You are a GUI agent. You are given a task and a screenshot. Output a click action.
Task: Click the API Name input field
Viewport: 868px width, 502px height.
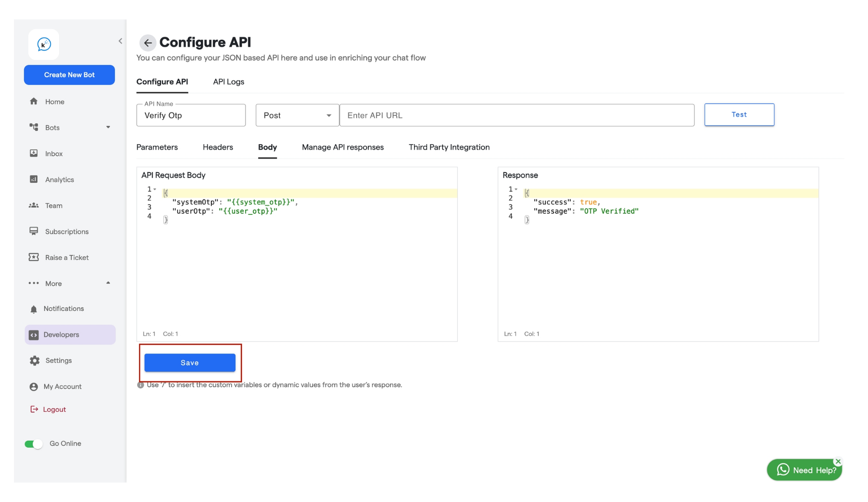coord(191,115)
